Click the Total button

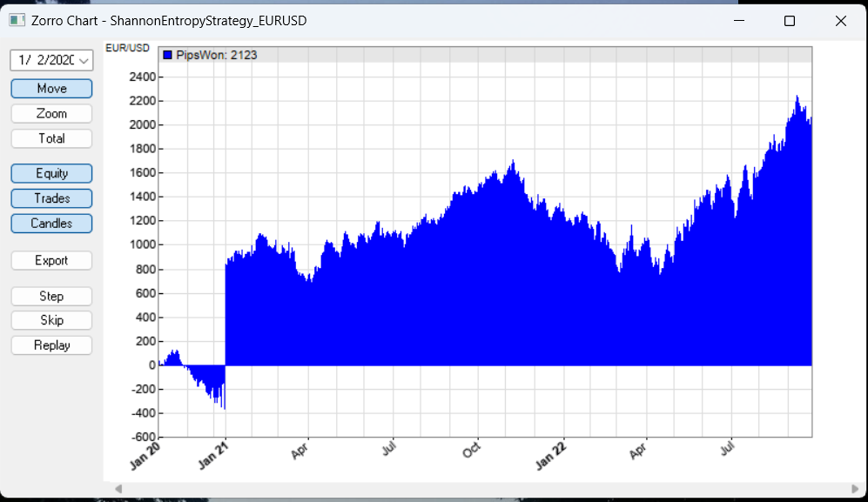[x=51, y=138]
